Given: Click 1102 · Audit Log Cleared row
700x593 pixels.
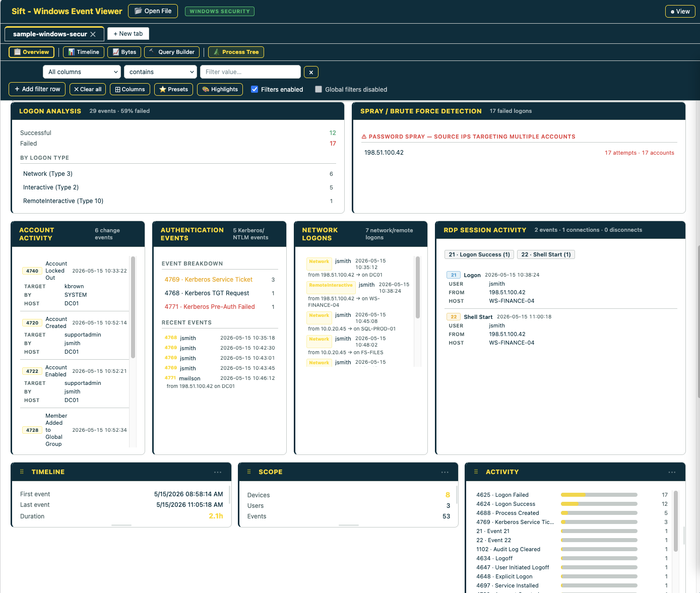Looking at the screenshot, I should coord(572,549).
